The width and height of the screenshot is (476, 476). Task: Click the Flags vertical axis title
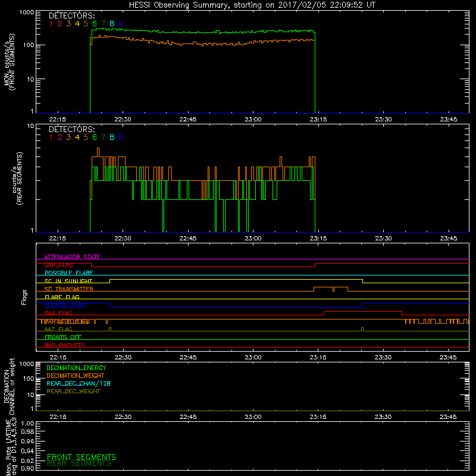tap(24, 297)
